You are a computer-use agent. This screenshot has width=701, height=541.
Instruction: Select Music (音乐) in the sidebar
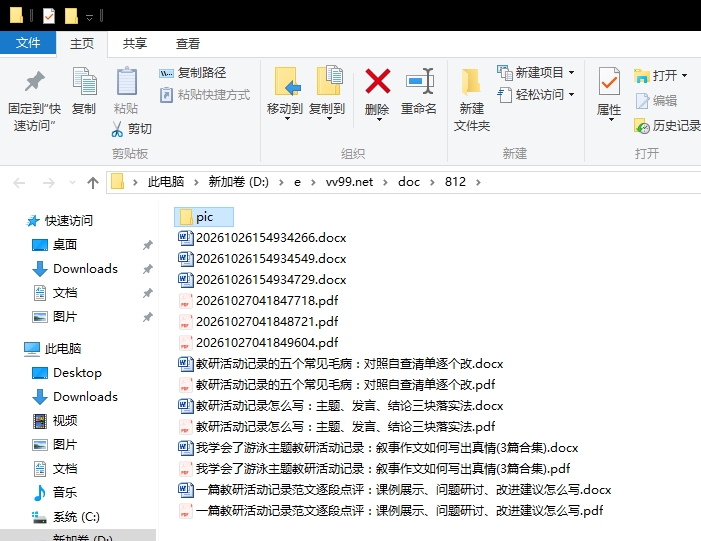click(55, 492)
